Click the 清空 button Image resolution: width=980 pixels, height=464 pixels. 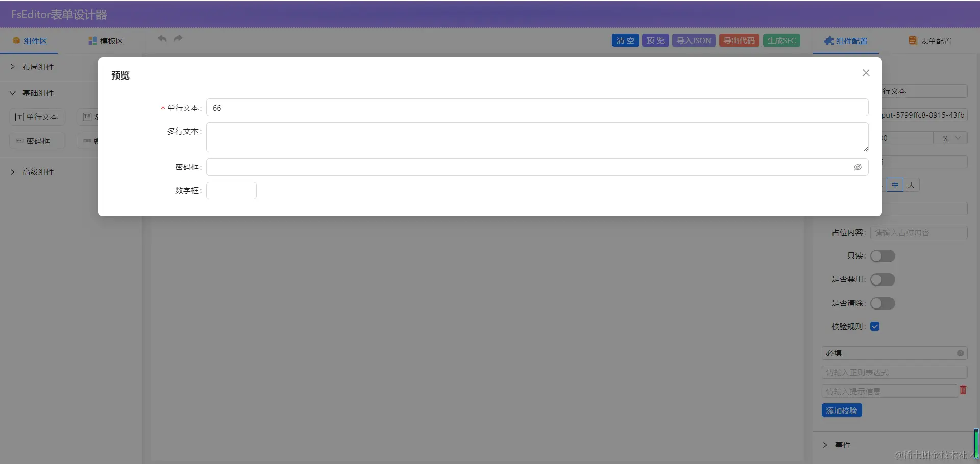[x=625, y=41]
